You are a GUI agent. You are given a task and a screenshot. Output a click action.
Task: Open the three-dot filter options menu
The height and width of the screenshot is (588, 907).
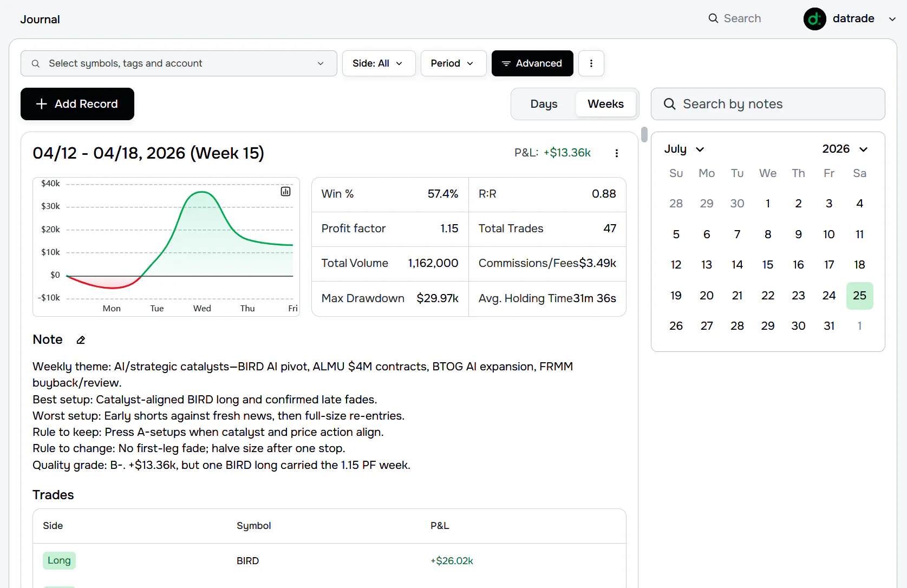click(591, 63)
